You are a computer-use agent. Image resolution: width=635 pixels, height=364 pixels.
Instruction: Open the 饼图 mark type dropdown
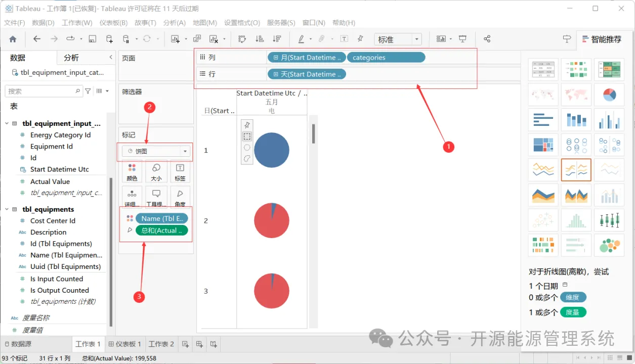(156, 151)
